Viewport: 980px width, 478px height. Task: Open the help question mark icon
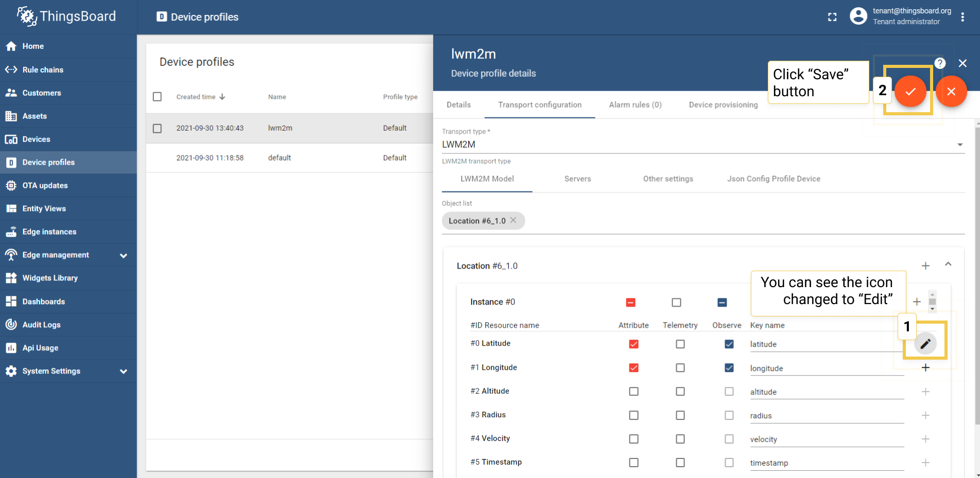click(940, 63)
